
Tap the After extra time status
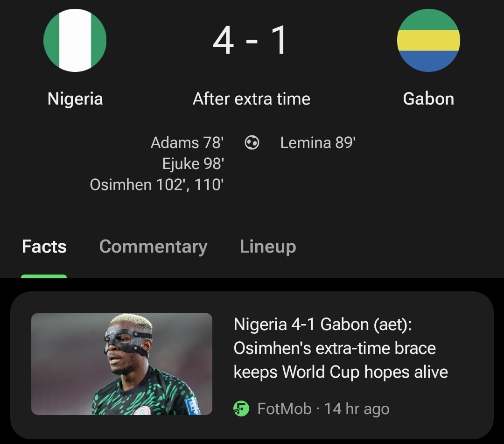pyautogui.click(x=252, y=99)
